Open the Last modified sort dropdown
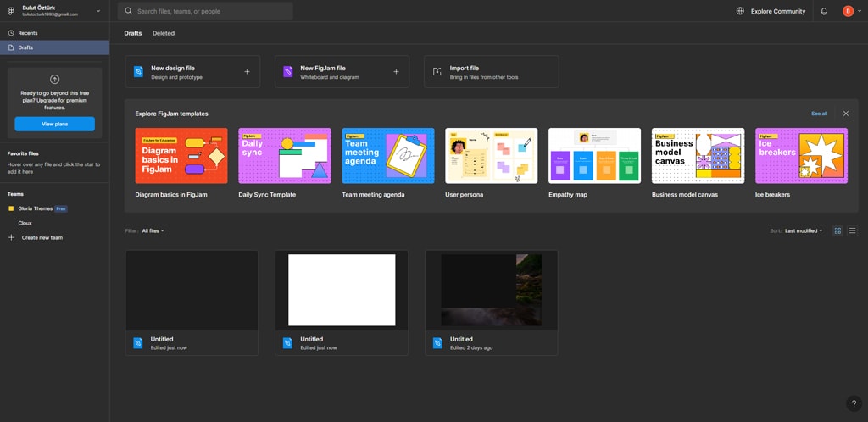The width and height of the screenshot is (868, 422). [804, 230]
